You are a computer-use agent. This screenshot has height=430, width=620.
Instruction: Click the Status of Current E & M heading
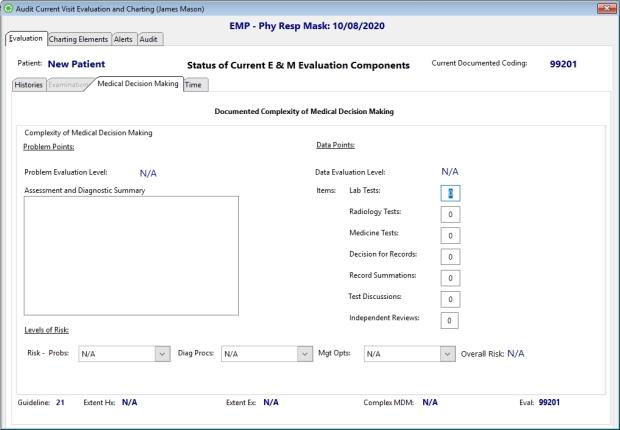coord(298,66)
